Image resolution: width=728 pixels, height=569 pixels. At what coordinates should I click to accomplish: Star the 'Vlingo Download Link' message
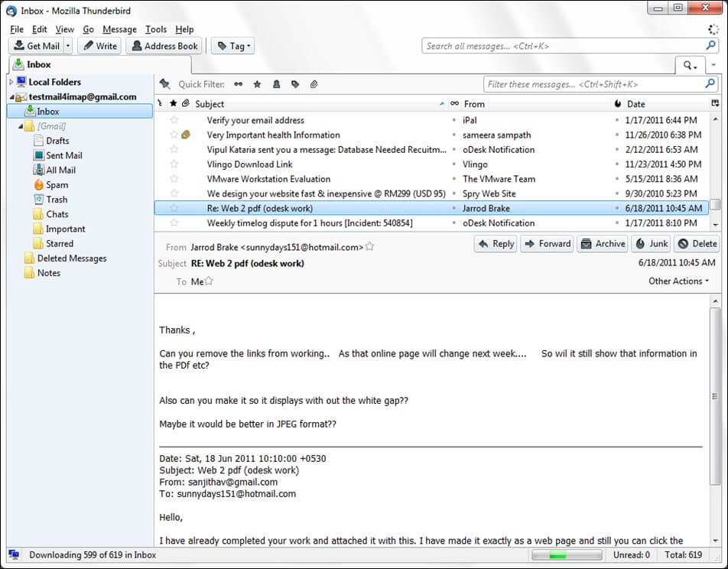174,164
